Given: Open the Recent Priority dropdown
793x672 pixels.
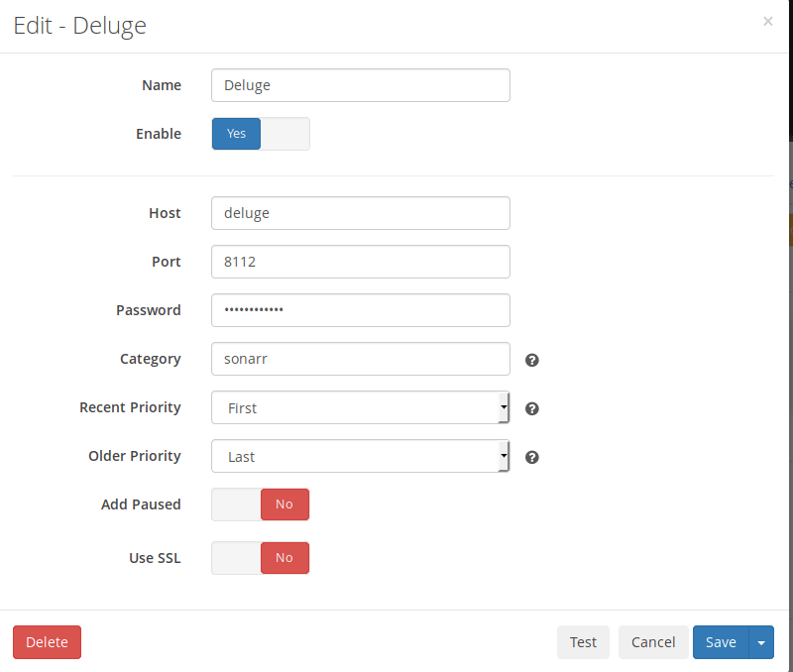Looking at the screenshot, I should tap(360, 407).
